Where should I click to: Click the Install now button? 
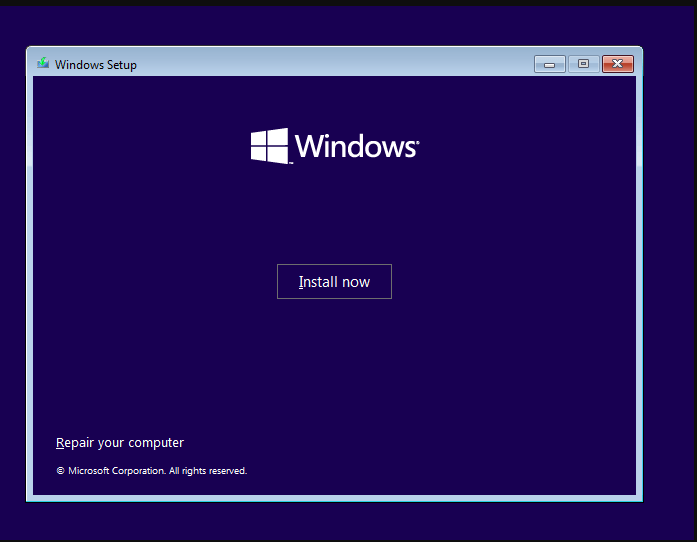pyautogui.click(x=334, y=281)
